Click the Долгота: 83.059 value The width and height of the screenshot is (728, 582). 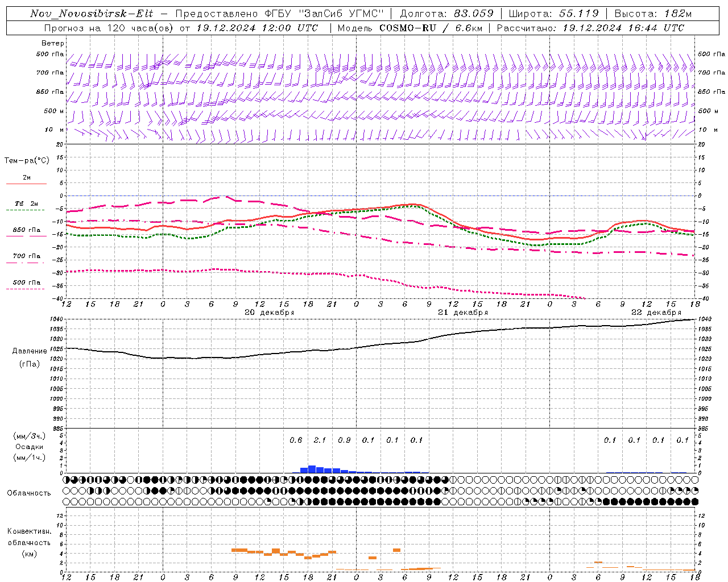[x=446, y=14]
